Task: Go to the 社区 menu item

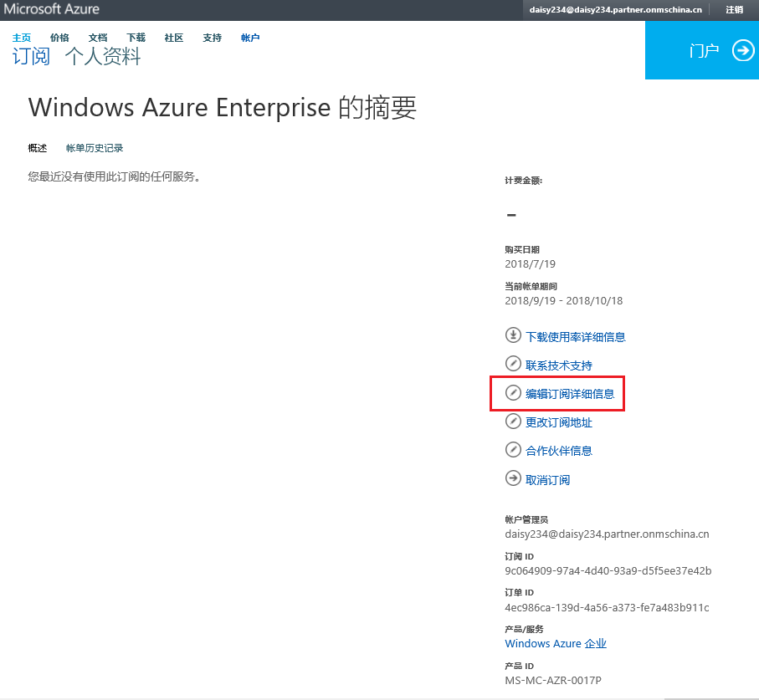Action: [x=173, y=38]
